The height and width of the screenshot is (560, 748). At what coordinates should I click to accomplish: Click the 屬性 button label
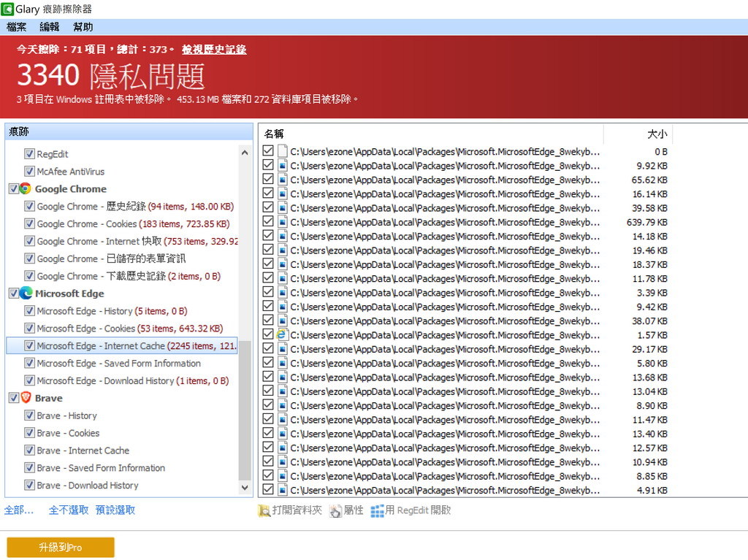(x=354, y=510)
